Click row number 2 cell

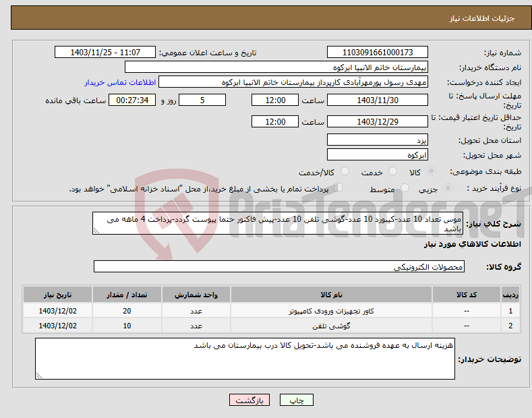click(x=510, y=326)
